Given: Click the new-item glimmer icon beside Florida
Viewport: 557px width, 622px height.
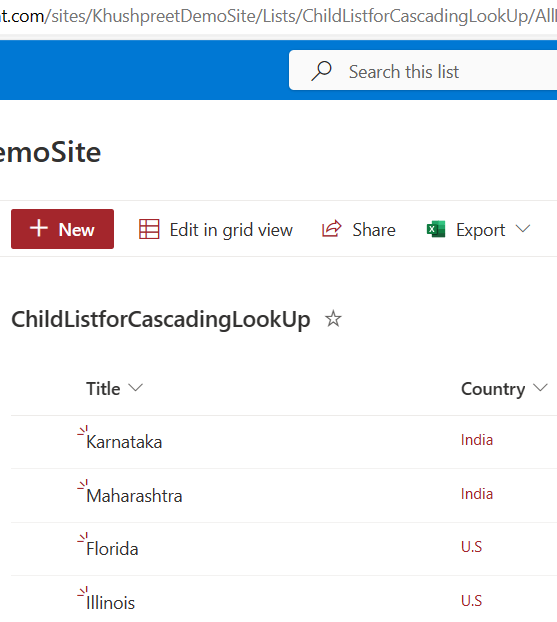Looking at the screenshot, I should tap(83, 538).
